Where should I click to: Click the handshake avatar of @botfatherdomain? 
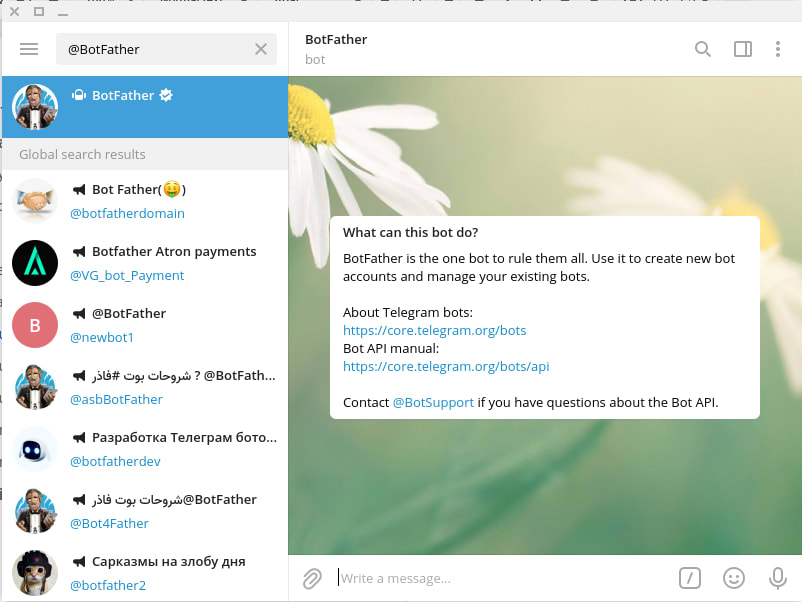[35, 201]
